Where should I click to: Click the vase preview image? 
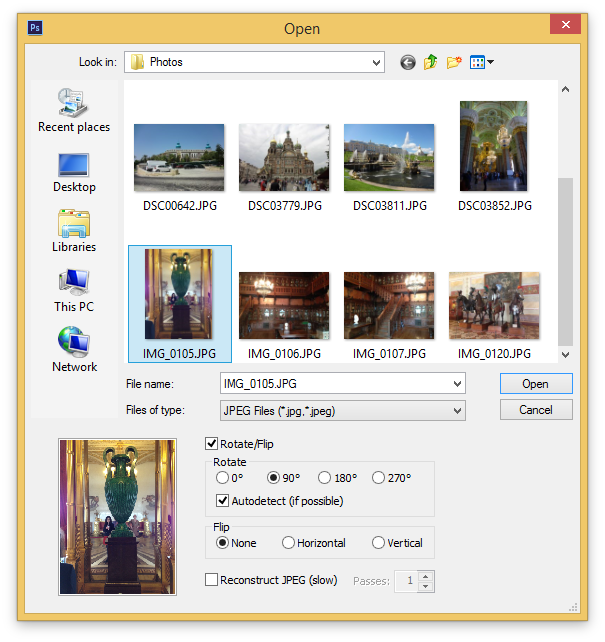coord(117,517)
